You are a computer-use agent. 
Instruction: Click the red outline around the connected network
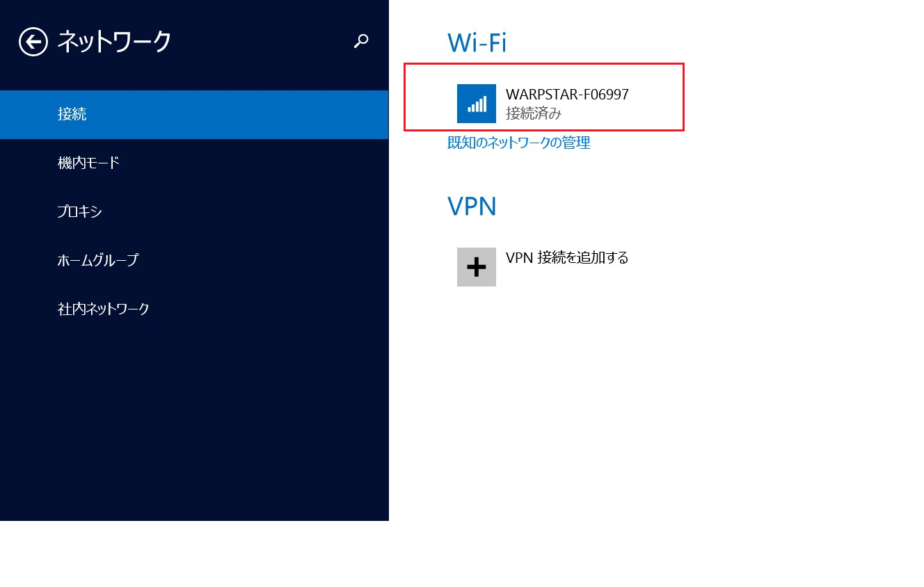click(x=683, y=97)
